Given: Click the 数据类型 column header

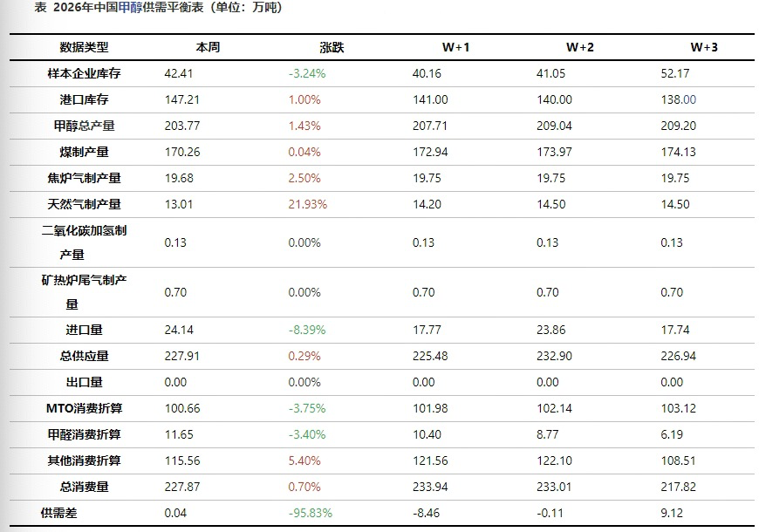Looking at the screenshot, I should (x=85, y=47).
